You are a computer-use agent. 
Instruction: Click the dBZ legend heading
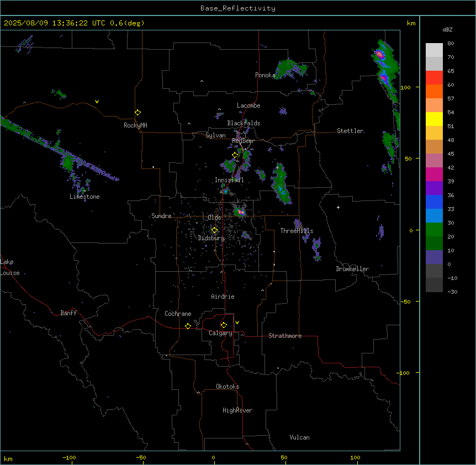[x=447, y=29]
